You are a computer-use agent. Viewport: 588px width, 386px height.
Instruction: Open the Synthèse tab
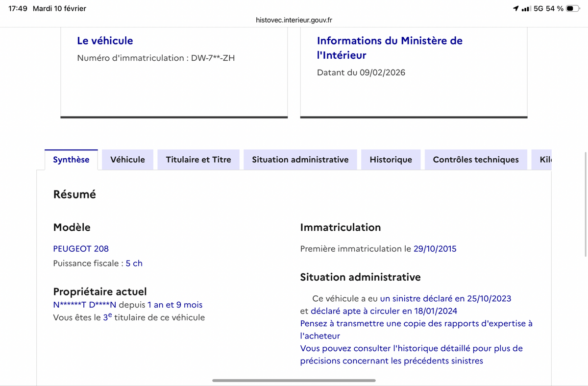pos(71,160)
